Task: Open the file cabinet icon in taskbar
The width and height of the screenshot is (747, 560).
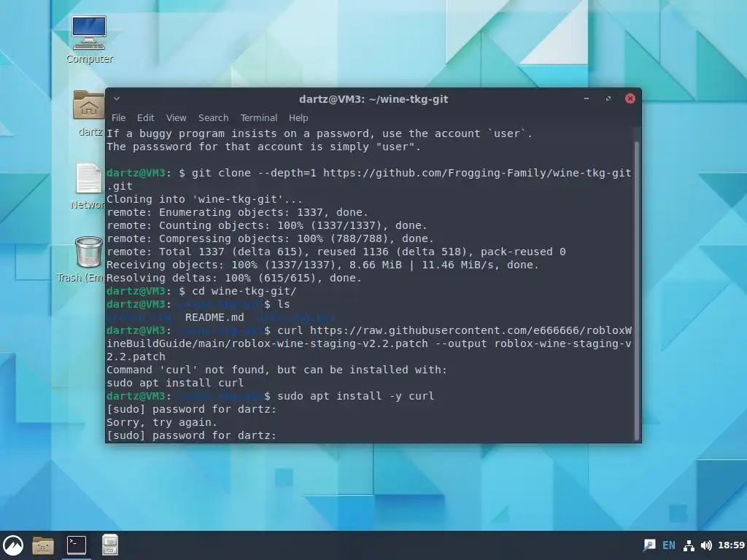Action: [x=110, y=545]
